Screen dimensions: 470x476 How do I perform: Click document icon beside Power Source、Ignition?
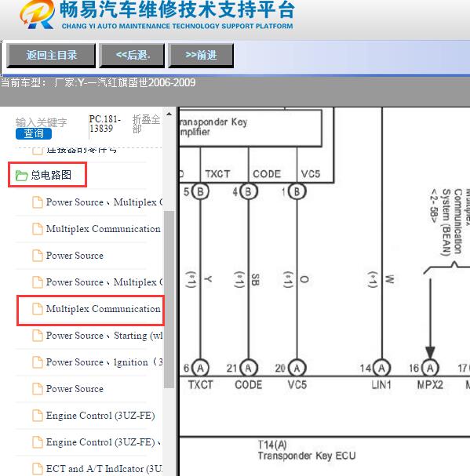(38, 362)
